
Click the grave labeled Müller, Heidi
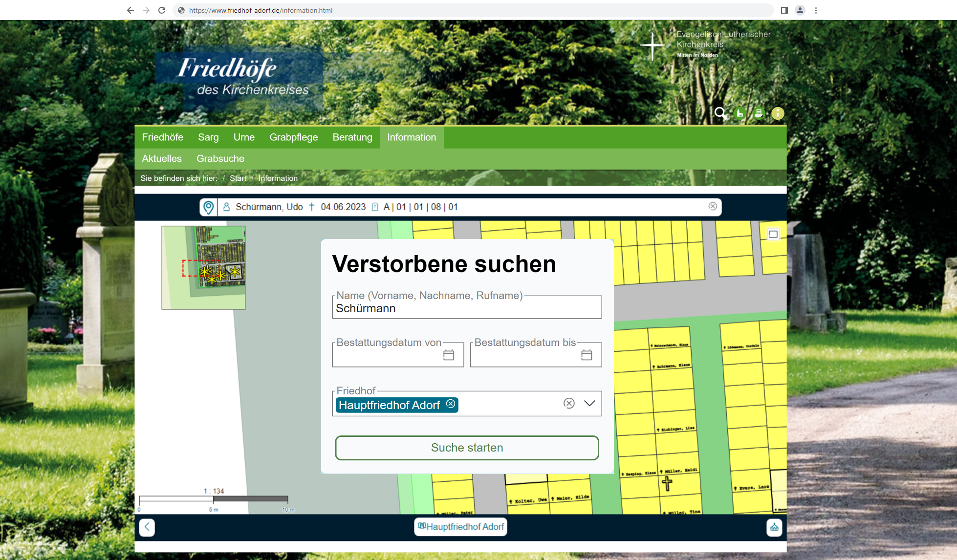[x=679, y=471]
